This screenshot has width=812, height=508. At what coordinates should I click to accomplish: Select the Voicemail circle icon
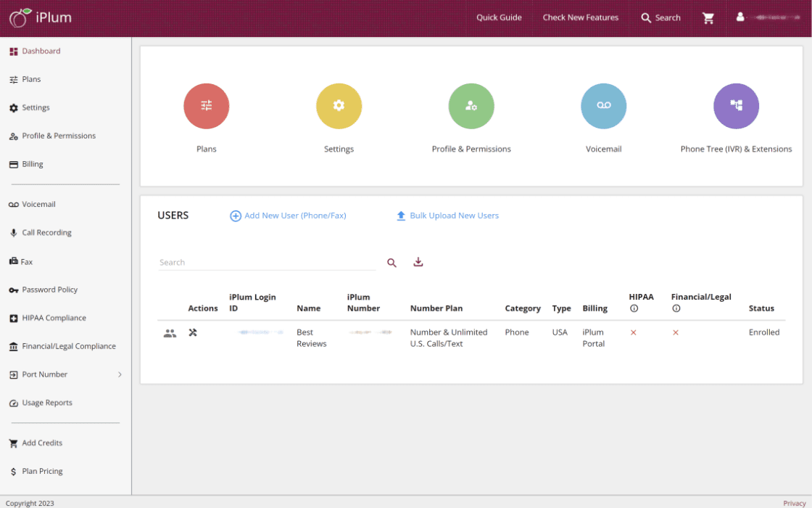coord(603,106)
